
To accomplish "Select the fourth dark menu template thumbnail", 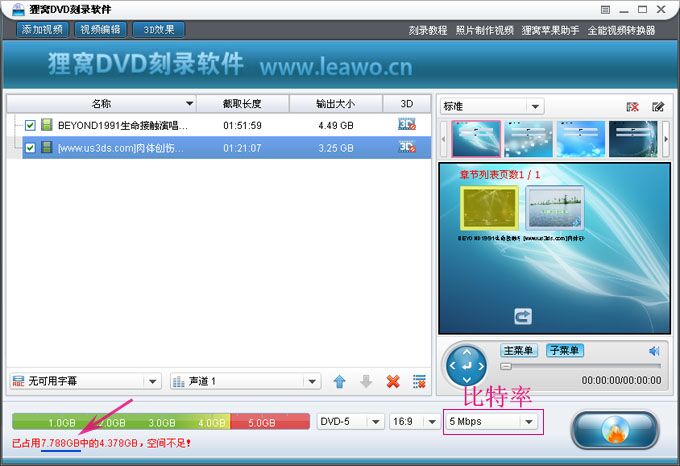I will click(x=633, y=139).
